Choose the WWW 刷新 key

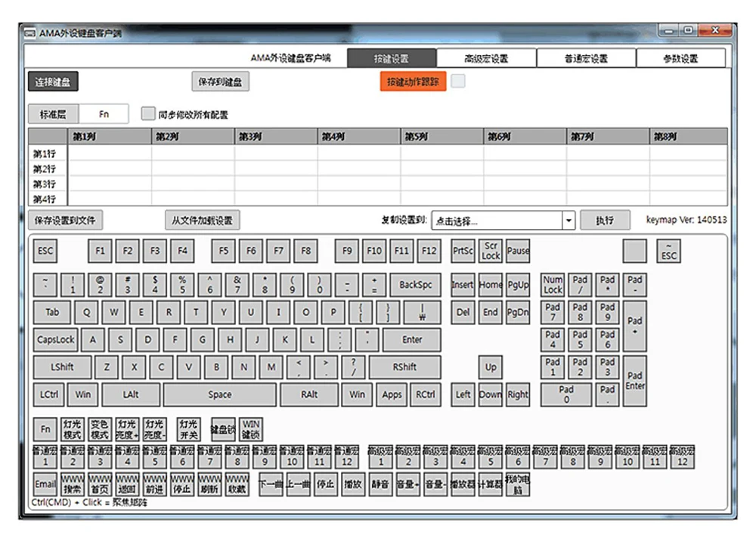click(x=209, y=484)
